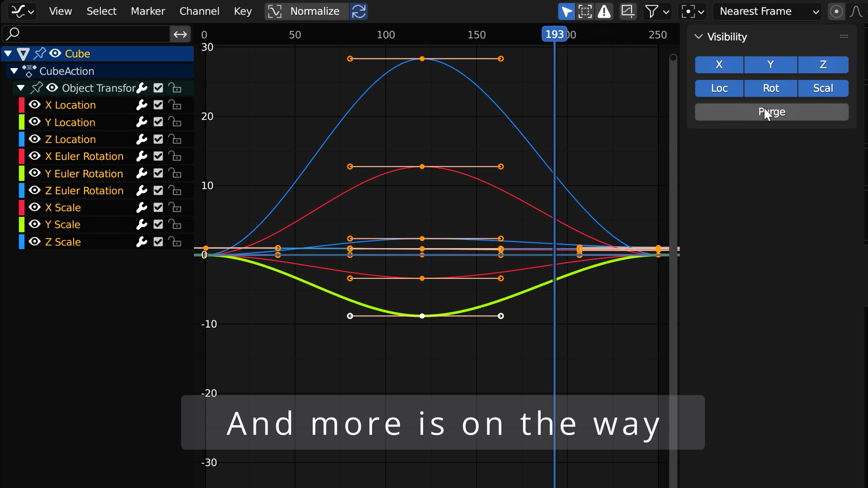This screenshot has height=488, width=868.
Task: Hide the Z Euler Rotation channel eye
Action: click(35, 190)
